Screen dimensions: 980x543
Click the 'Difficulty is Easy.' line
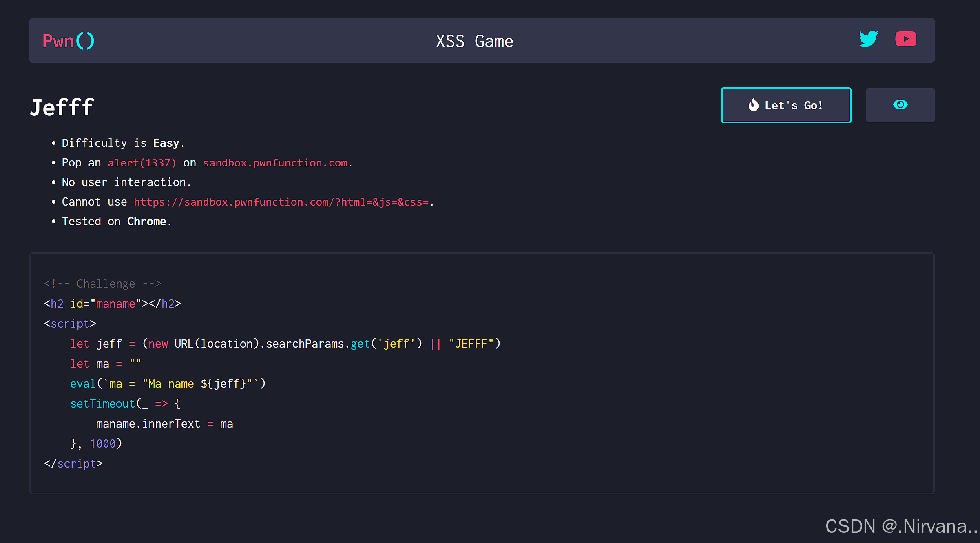point(124,143)
